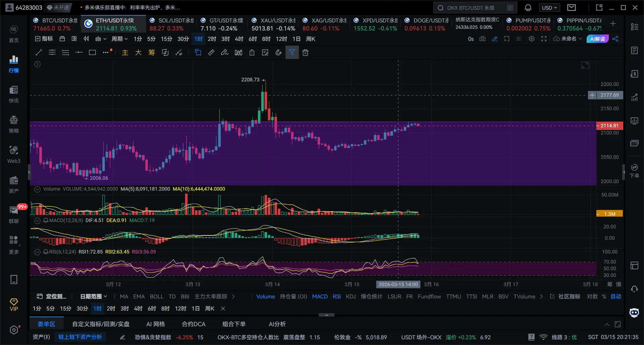Switch to the BTC/USDT永续 tab
This screenshot has width=644, height=345.
pyautogui.click(x=55, y=24)
